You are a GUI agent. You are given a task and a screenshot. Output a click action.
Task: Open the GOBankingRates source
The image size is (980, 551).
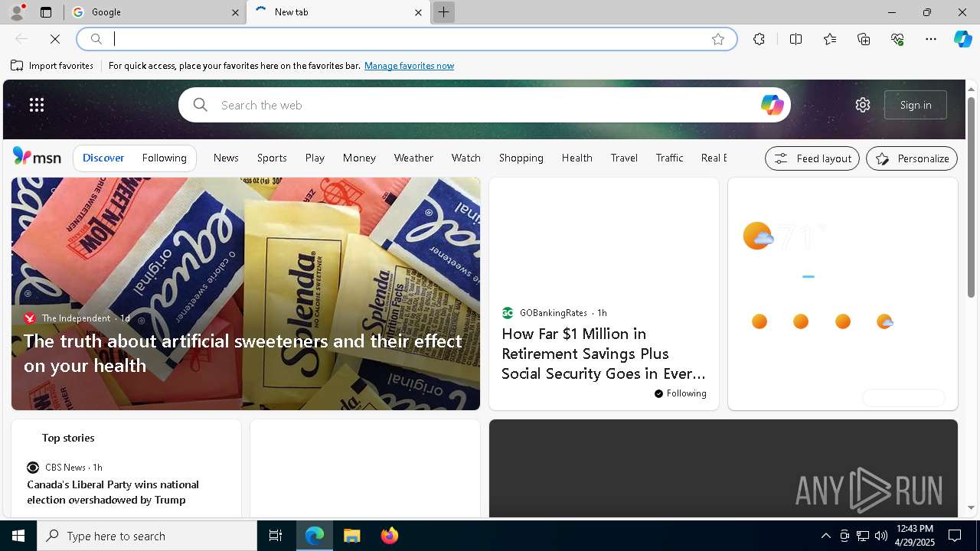[554, 313]
